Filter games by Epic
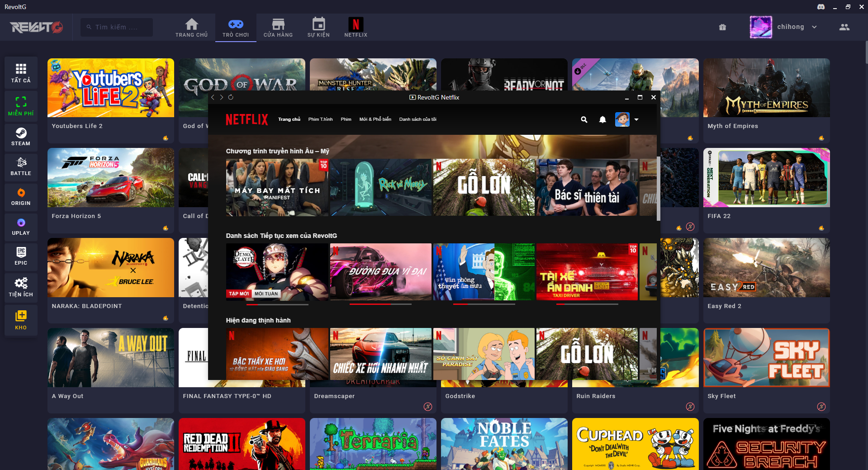This screenshot has width=868, height=470. pos(21,256)
